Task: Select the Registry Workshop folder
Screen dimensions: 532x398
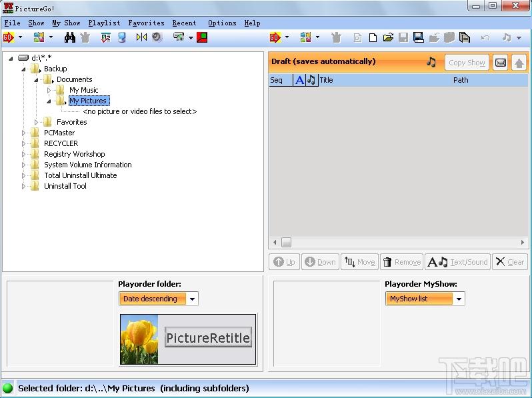Action: pyautogui.click(x=74, y=154)
